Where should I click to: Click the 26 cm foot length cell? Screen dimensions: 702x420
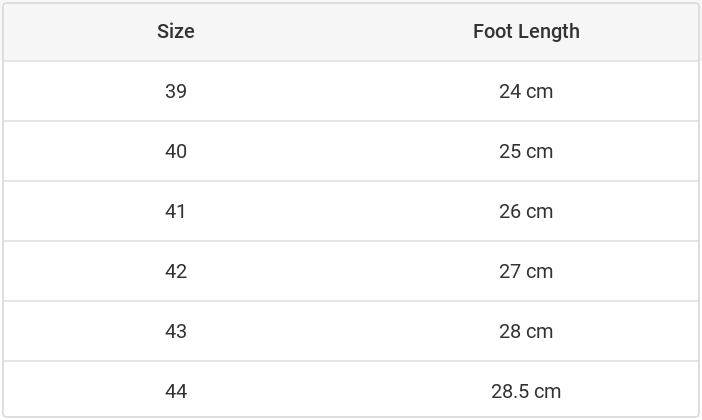point(526,211)
